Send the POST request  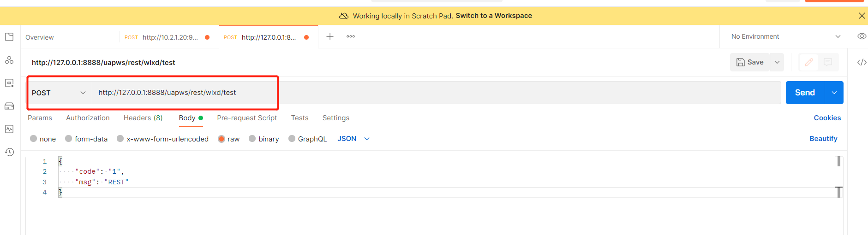805,93
